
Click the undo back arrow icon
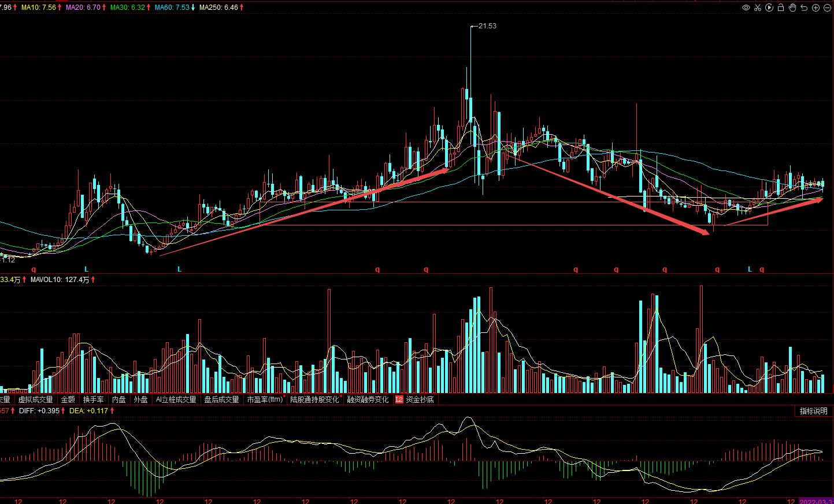pos(804,8)
